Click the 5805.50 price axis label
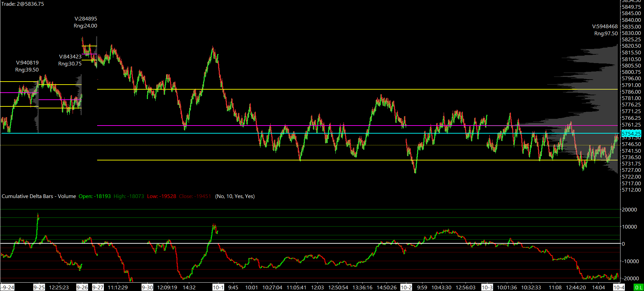The height and width of the screenshot is (291, 644). pos(631,66)
